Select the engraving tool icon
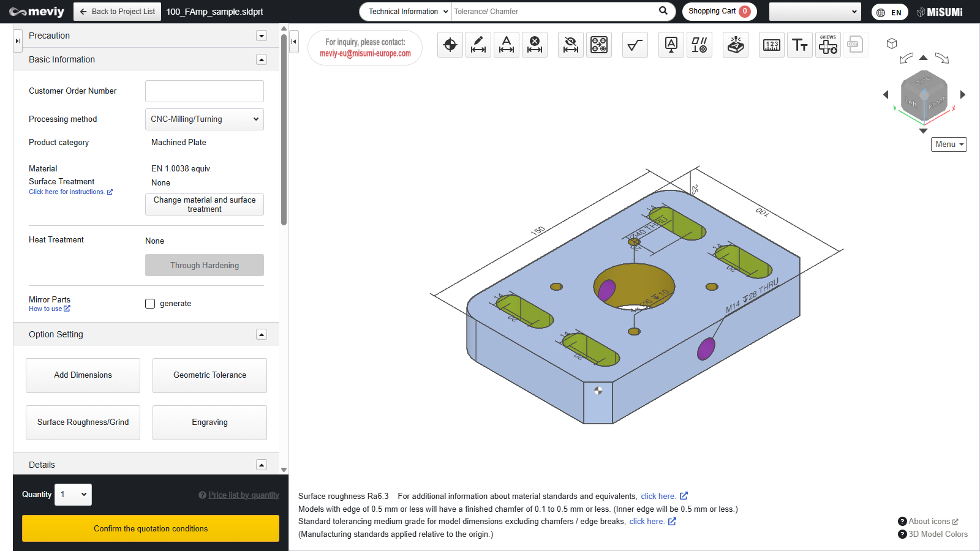The height and width of the screenshot is (551, 980). point(736,45)
